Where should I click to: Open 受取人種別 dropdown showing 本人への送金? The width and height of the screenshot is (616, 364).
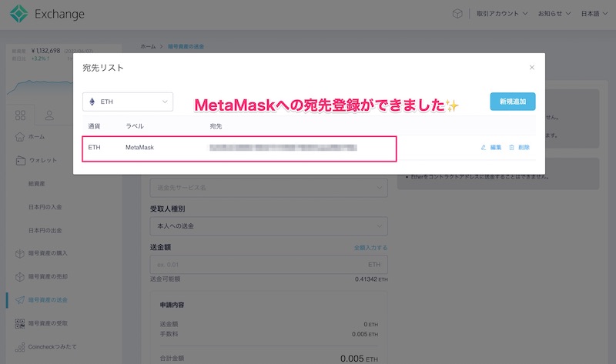coord(269,226)
